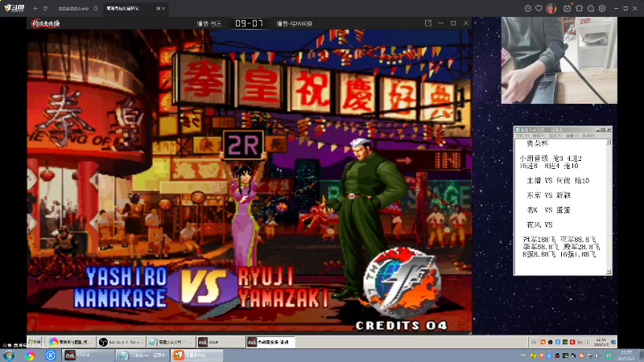Click the search magnifier icon
The image size is (644, 362).
[x=96, y=8]
